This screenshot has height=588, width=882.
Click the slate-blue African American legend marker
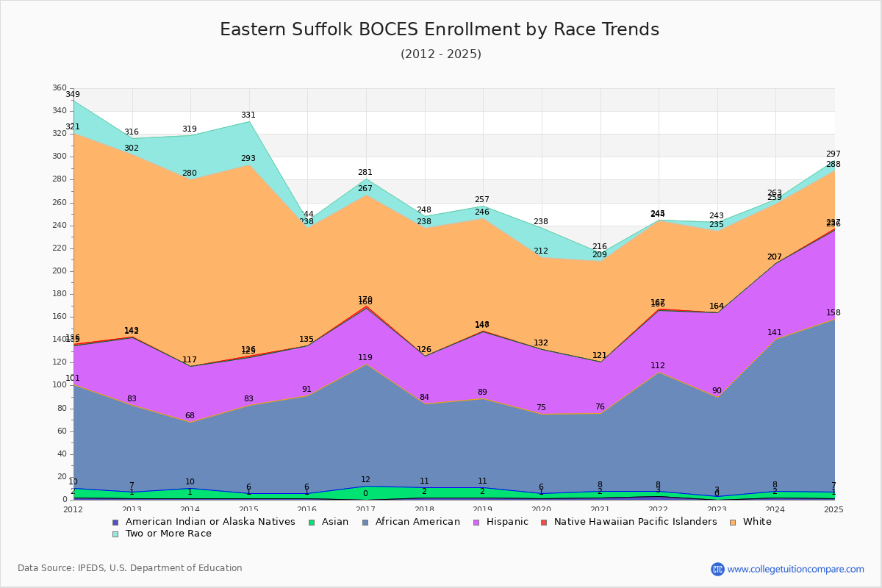coord(364,523)
